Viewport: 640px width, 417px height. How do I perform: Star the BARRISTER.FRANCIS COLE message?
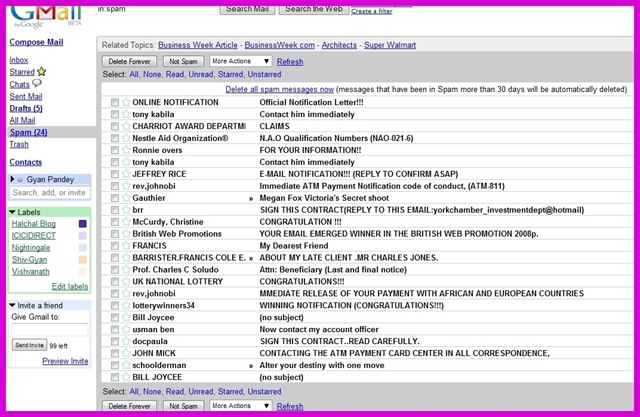[126, 257]
